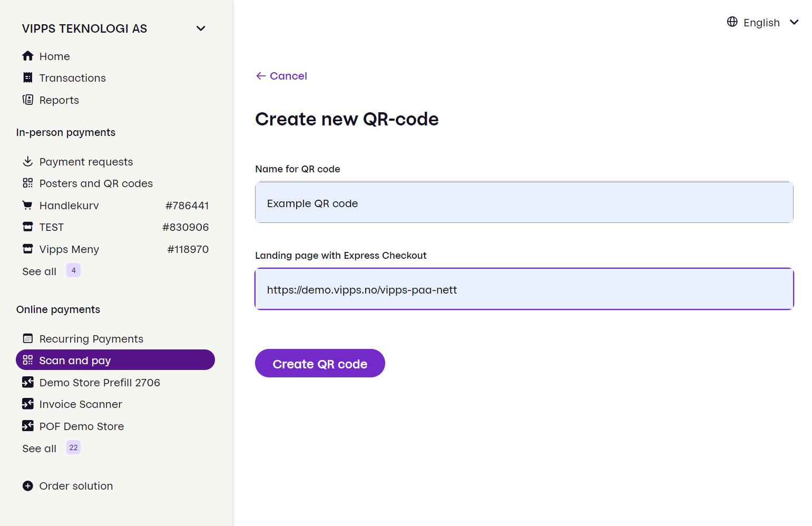Viewport: 812px width, 526px height.
Task: Click the Scan and pay QR icon
Action: click(28, 360)
